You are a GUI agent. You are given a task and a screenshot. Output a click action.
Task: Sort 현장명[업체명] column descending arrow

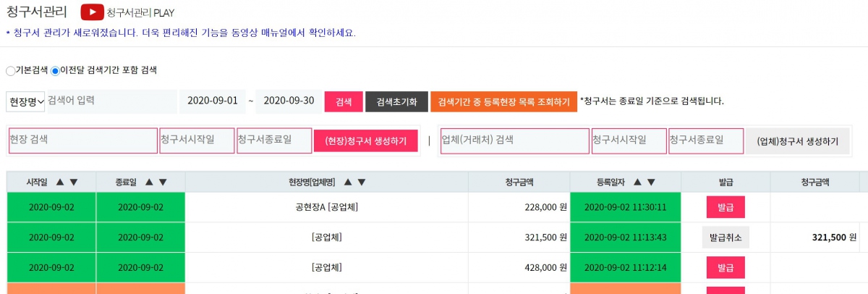(362, 182)
